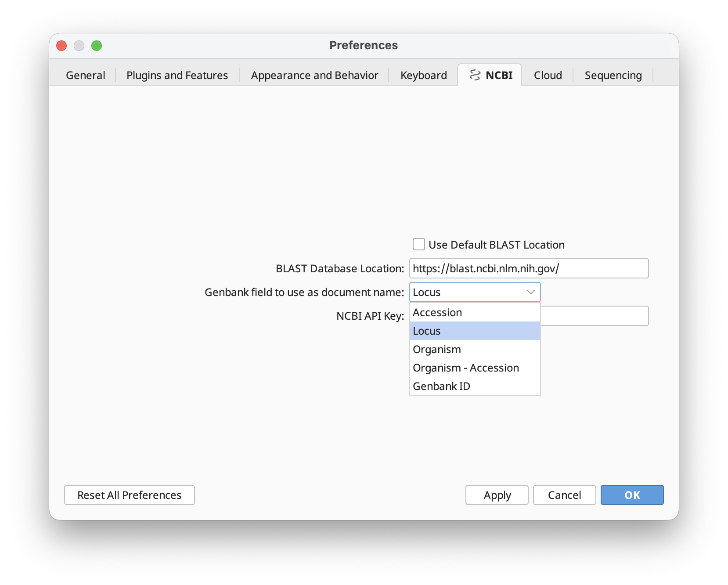
Task: Collapse the Genbank field dropdown arrow
Action: coord(530,292)
